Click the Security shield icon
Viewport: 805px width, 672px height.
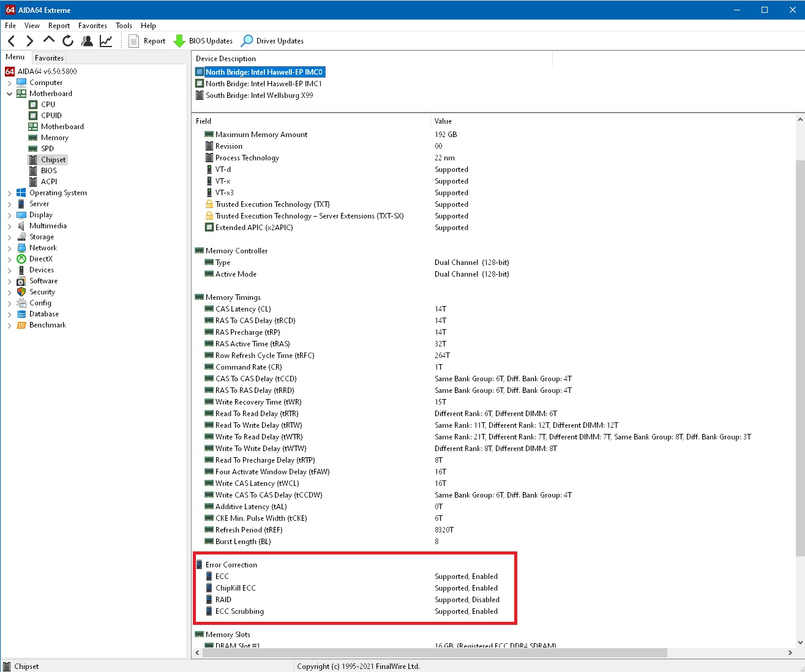point(21,292)
